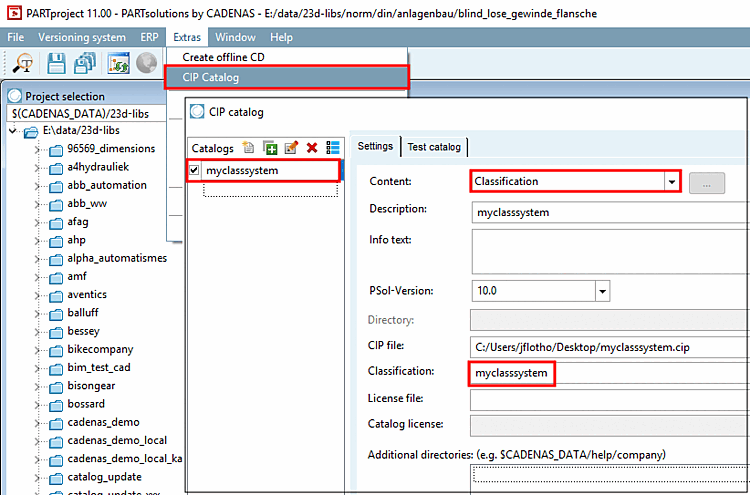The width and height of the screenshot is (750, 495).
Task: Click the PARTproject app icon in the title bar
Action: point(14,13)
